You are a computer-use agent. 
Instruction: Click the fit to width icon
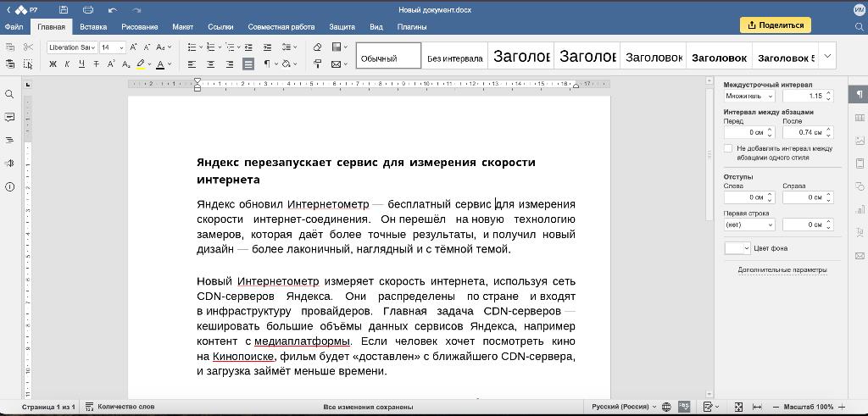coord(757,408)
